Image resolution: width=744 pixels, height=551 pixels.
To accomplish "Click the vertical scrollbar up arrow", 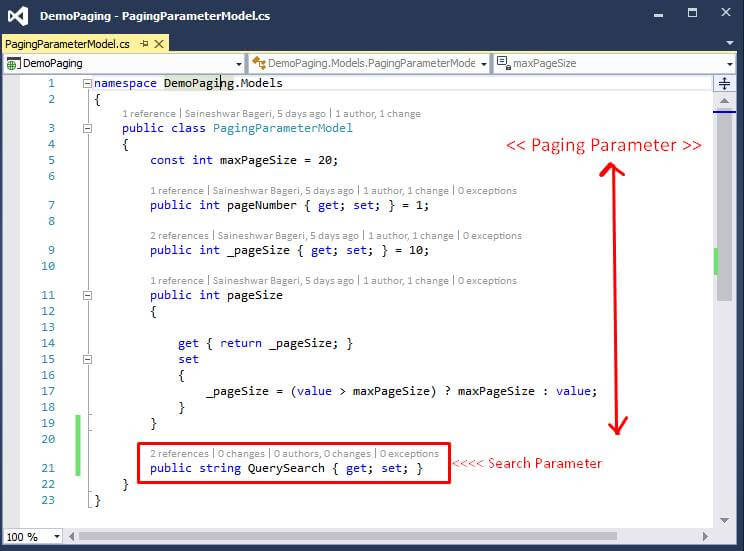I will point(724,101).
